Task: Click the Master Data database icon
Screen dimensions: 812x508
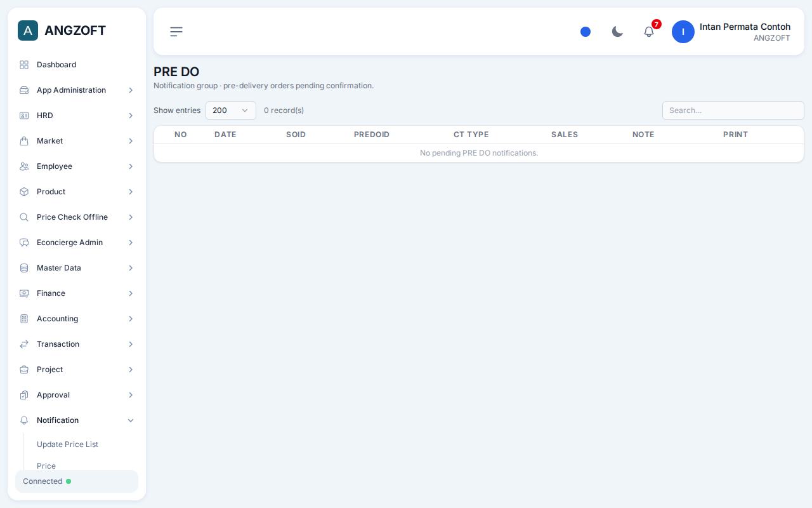Action: click(24, 268)
